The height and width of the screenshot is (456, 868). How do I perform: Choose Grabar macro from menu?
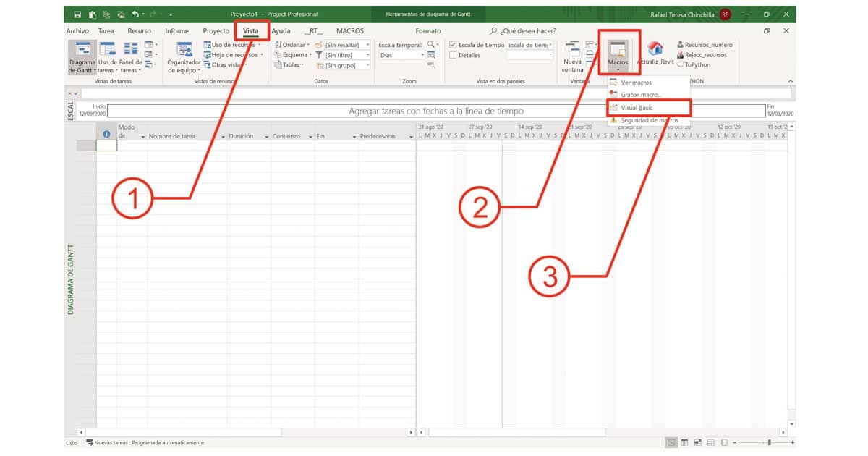(648, 95)
